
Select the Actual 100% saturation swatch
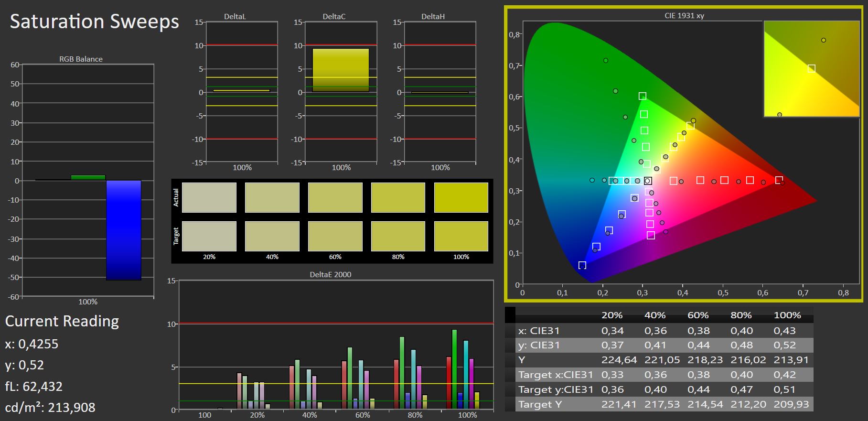[x=461, y=197]
